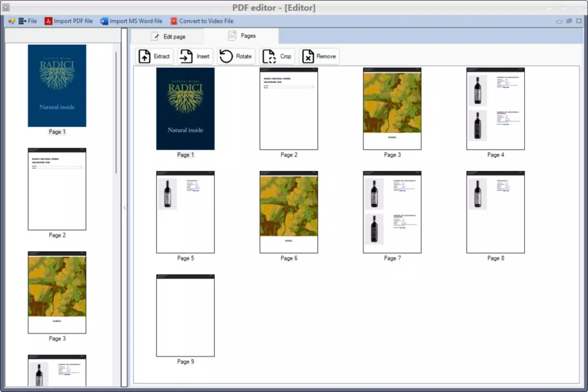Click the 'Page 1' label in sidebar
Image resolution: width=588 pixels, height=392 pixels.
pyautogui.click(x=57, y=131)
